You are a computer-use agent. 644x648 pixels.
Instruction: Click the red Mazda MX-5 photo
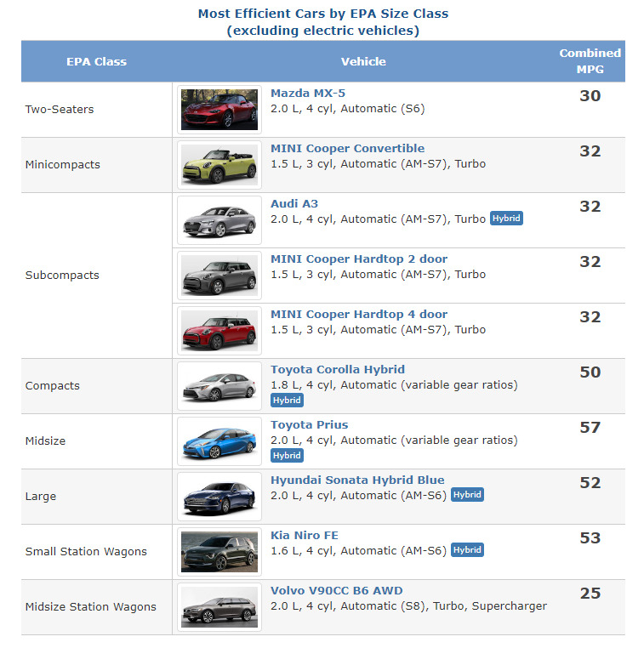(219, 110)
